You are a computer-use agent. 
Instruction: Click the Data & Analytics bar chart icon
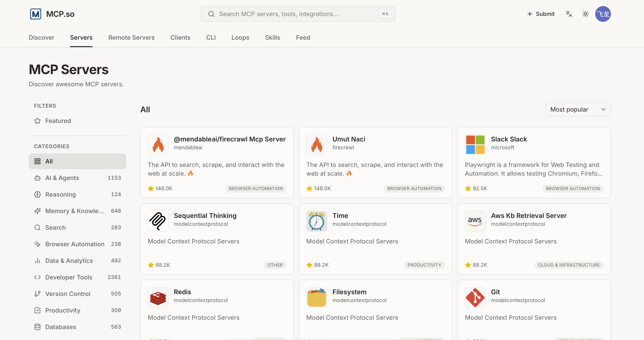[37, 261]
